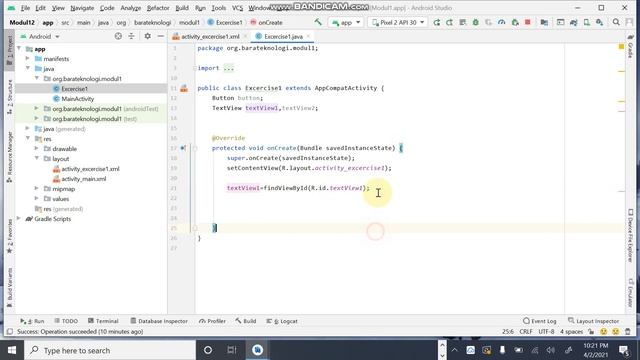The image size is (640, 360).
Task: Click the Windows Start button
Action: 11,350
